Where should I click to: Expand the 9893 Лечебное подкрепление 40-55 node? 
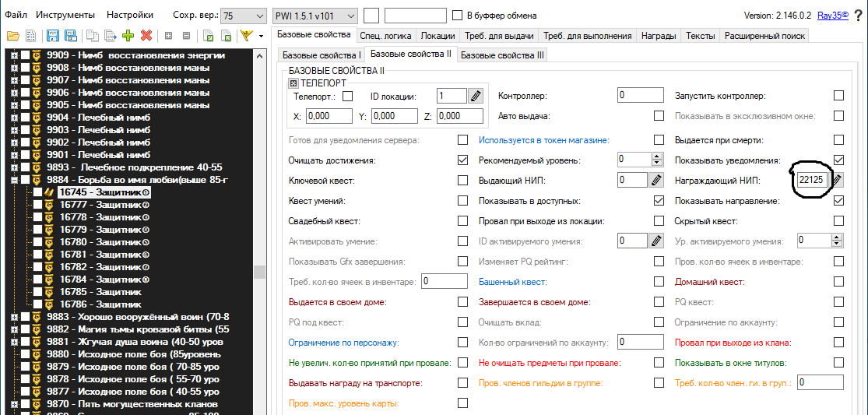pyautogui.click(x=13, y=167)
